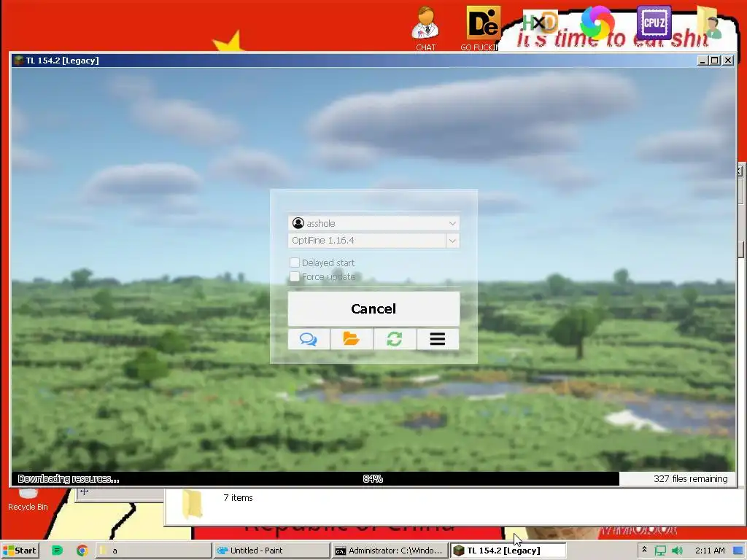
Task: Open the green chat taskbar quick launch icon
Action: click(57, 551)
